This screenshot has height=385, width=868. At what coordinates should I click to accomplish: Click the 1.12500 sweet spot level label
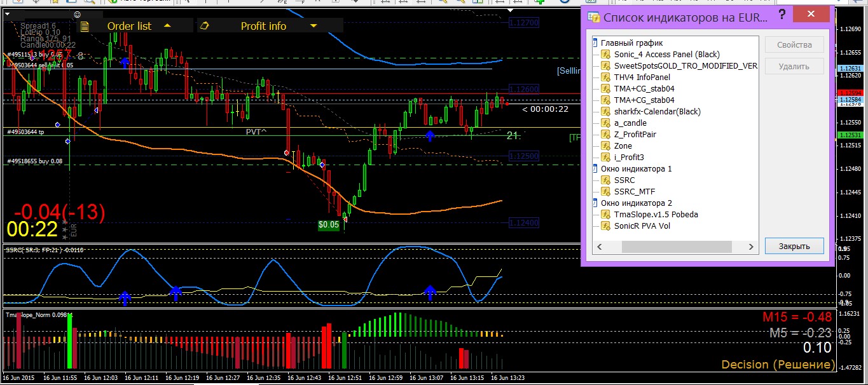point(524,156)
